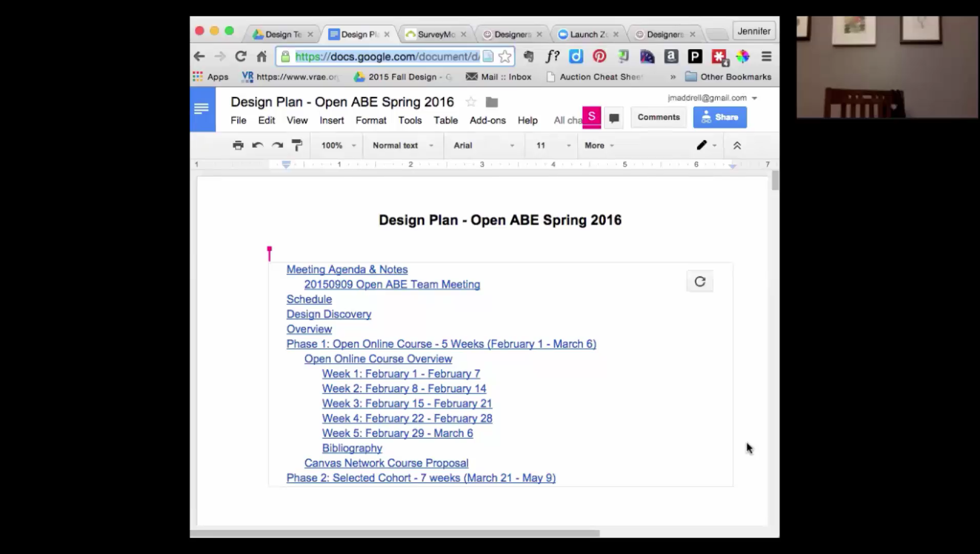Star this Design Plan document
Screen dimensions: 980x554
[x=471, y=102]
